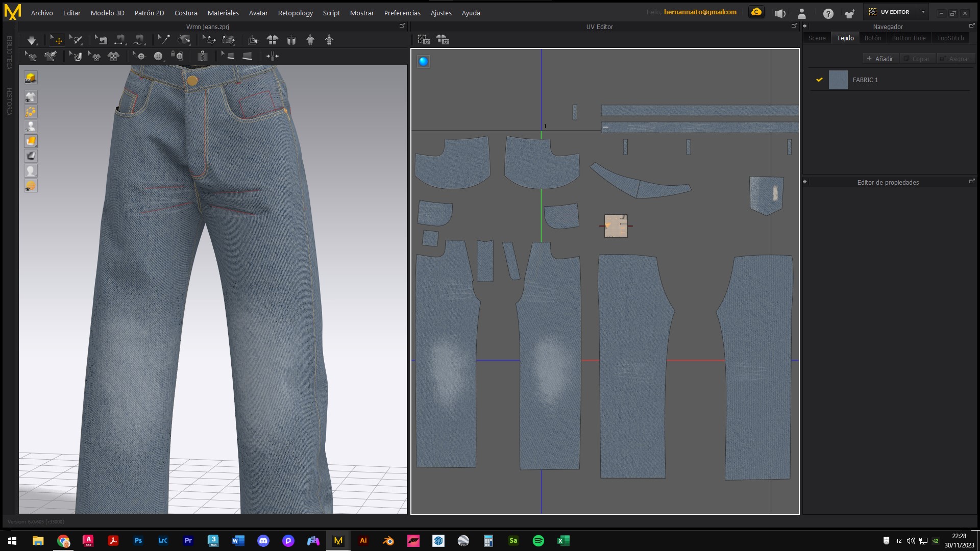980x551 pixels.
Task: Click the hernannaito@gmailcom account link
Action: (x=700, y=12)
